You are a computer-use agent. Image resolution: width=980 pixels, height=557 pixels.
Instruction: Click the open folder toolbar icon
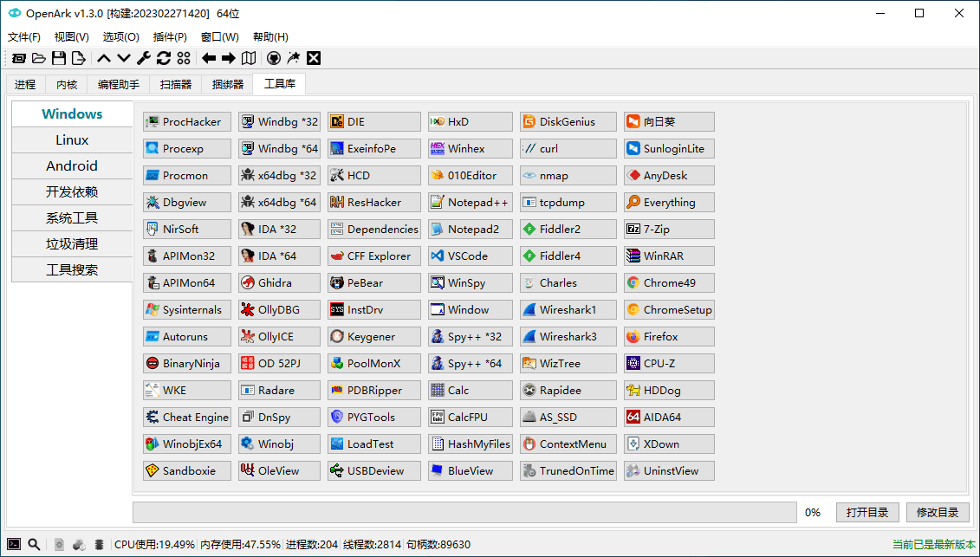39,58
